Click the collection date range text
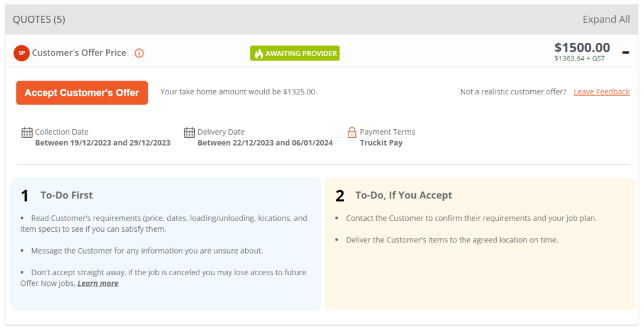Image resolution: width=644 pixels, height=330 pixels. 103,143
